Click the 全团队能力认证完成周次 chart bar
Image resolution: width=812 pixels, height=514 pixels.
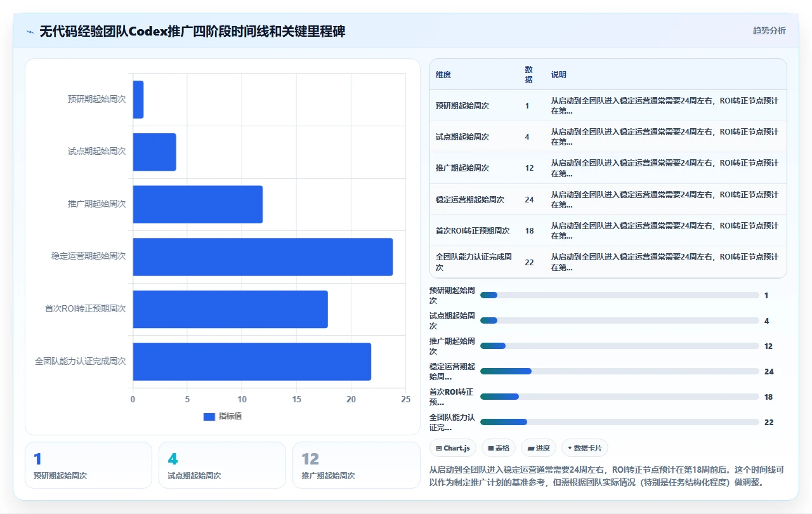tap(252, 362)
